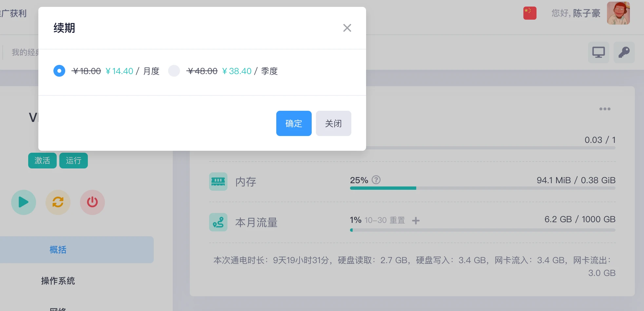
Task: Select the quarterly ¥38.40 renewal option
Action: 174,71
